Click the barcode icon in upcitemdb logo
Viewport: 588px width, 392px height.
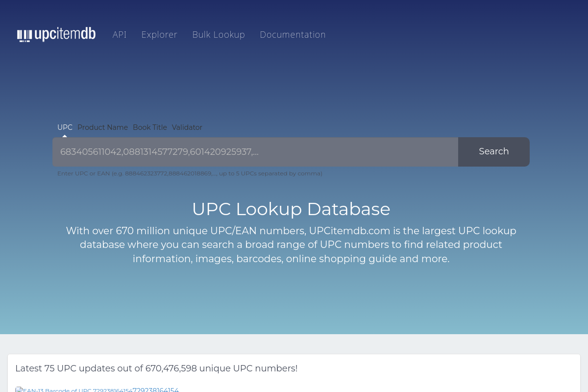(x=24, y=35)
